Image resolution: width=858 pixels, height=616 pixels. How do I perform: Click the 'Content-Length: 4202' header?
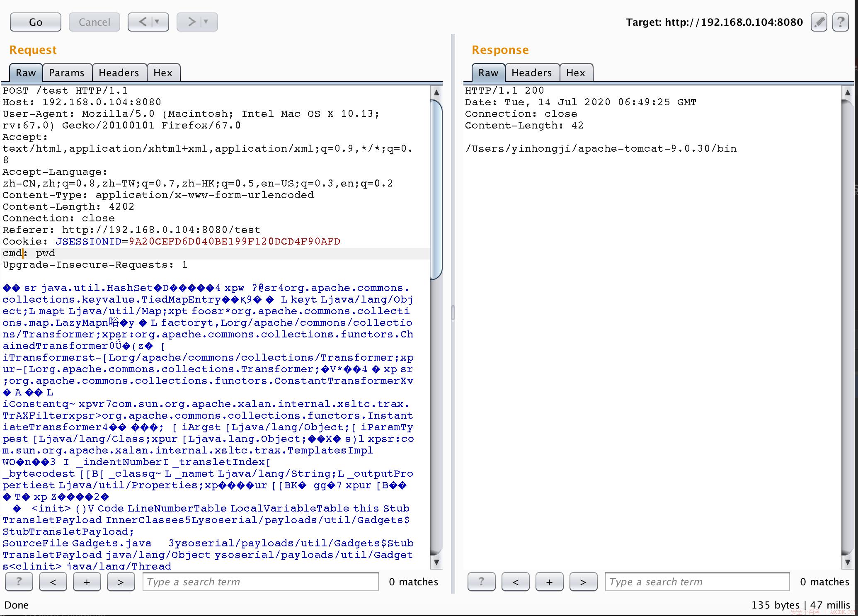tap(68, 206)
